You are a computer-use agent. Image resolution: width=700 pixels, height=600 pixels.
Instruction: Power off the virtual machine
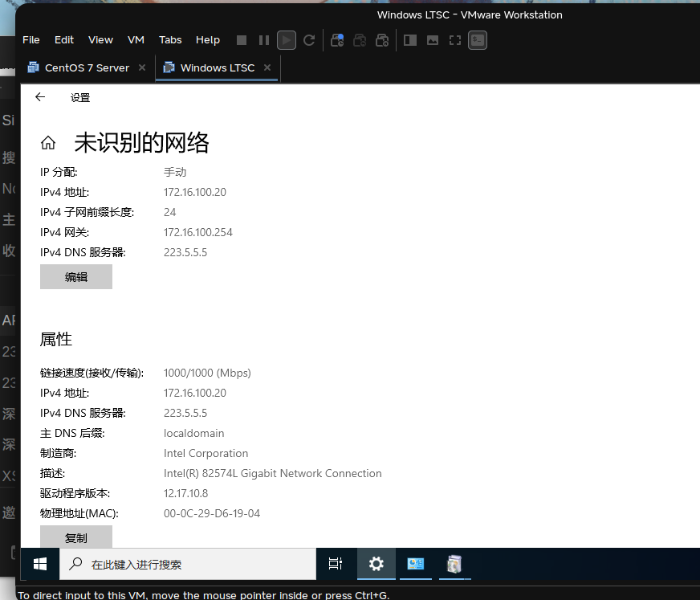241,39
